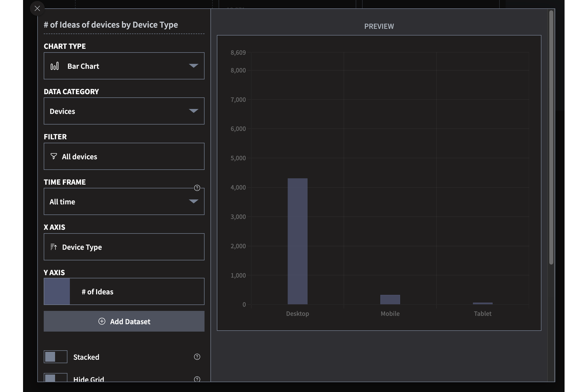Expand the Chart Type dropdown arrow

point(193,66)
